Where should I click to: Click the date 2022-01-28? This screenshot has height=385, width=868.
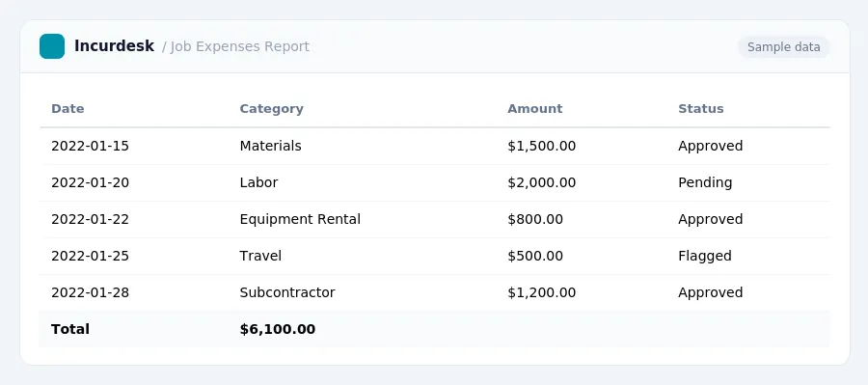pyautogui.click(x=90, y=292)
